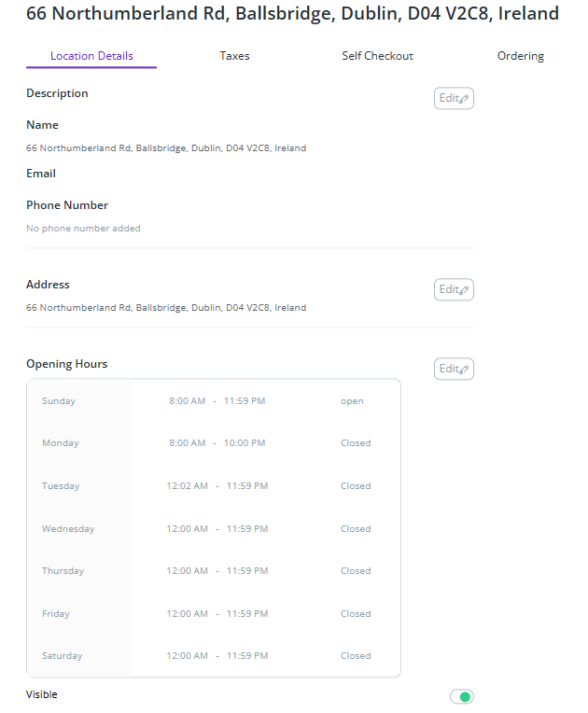This screenshot has height=713, width=588.
Task: Click the Wednesday Closed status
Action: (x=356, y=529)
